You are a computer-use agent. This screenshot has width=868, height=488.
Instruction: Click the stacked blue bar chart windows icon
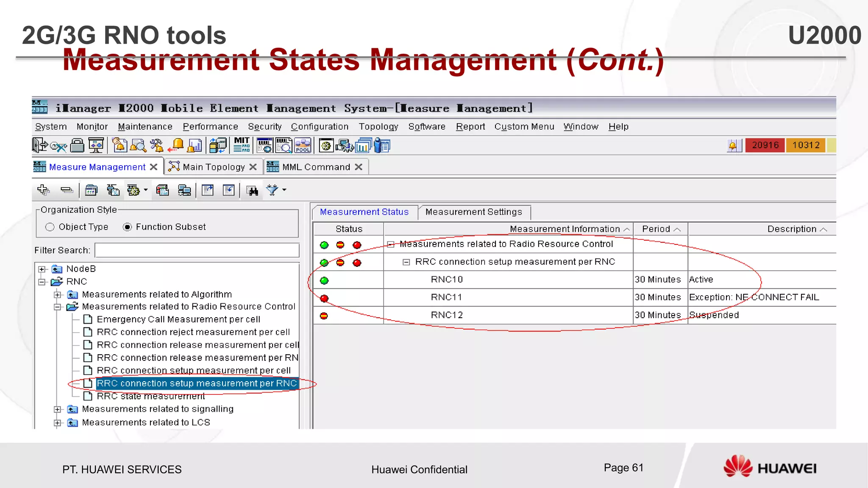(363, 145)
